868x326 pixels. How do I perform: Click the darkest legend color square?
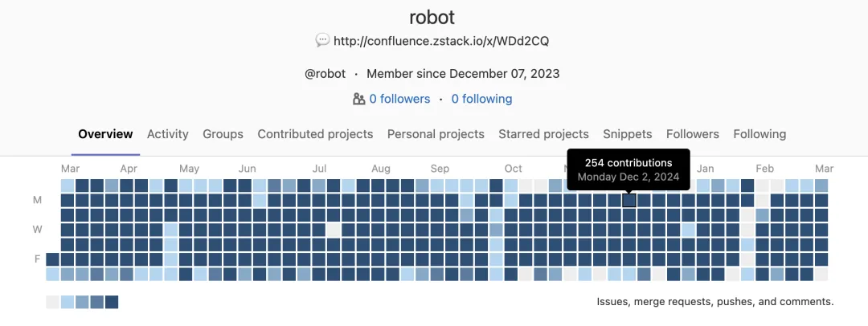[112, 302]
